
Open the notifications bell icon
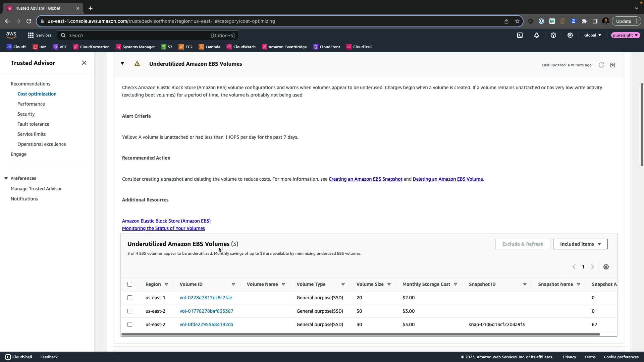[537, 35]
